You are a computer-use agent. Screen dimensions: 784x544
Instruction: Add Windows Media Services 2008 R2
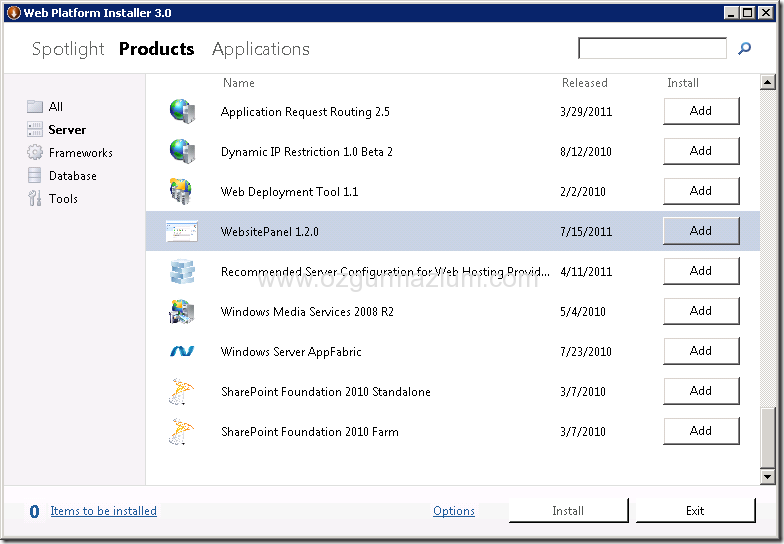[x=701, y=311]
